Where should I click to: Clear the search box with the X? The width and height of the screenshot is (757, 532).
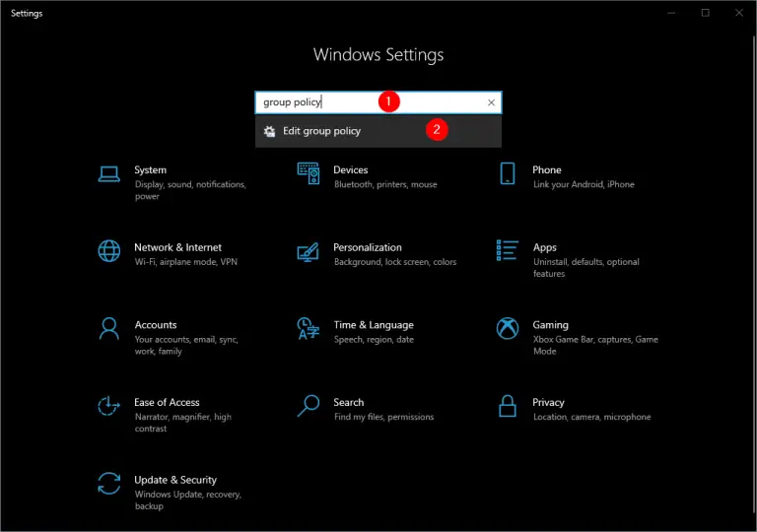pos(491,102)
